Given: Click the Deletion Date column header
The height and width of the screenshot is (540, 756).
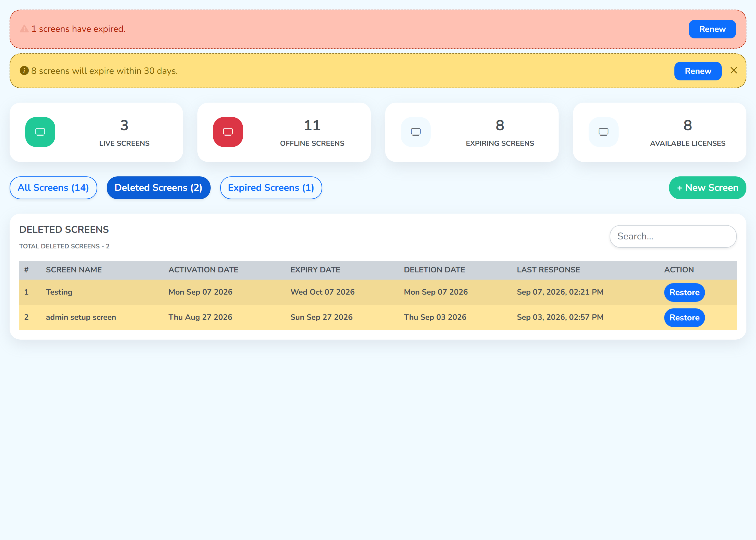Looking at the screenshot, I should point(434,270).
